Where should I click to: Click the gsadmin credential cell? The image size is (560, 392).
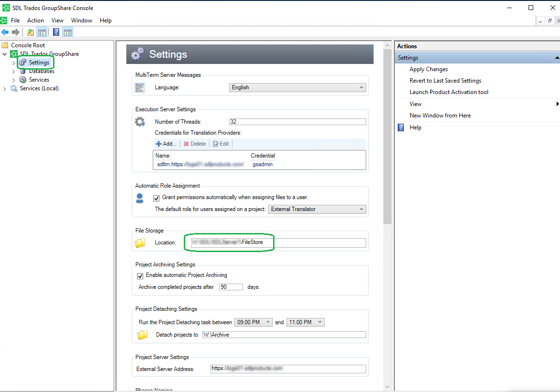263,164
